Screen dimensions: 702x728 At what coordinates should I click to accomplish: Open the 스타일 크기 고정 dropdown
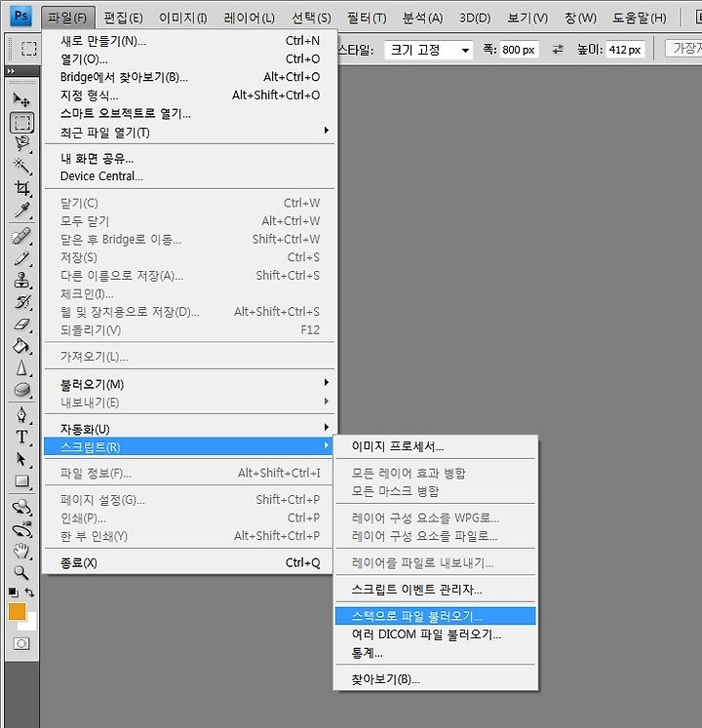(x=428, y=50)
